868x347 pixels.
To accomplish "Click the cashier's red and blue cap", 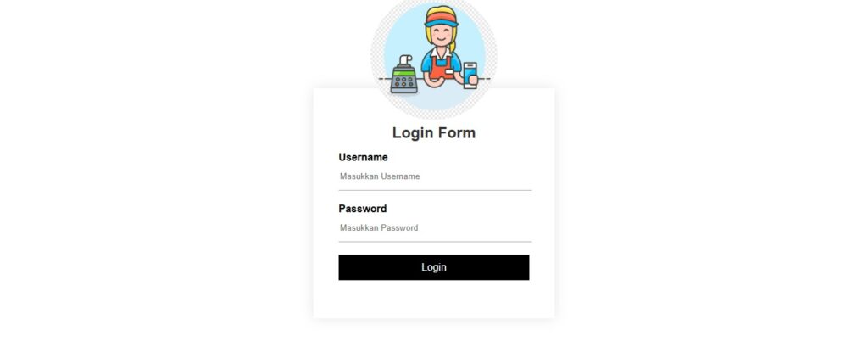I will coord(441,19).
